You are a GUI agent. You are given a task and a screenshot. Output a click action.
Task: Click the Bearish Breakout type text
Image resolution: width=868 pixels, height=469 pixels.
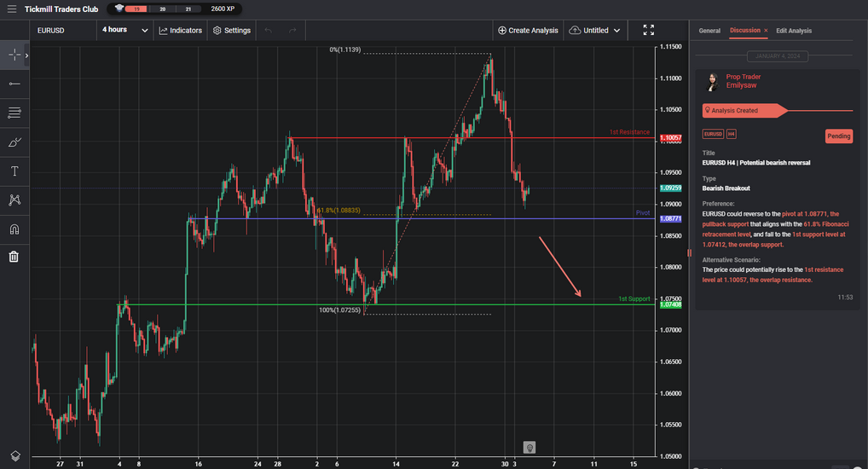tap(726, 188)
